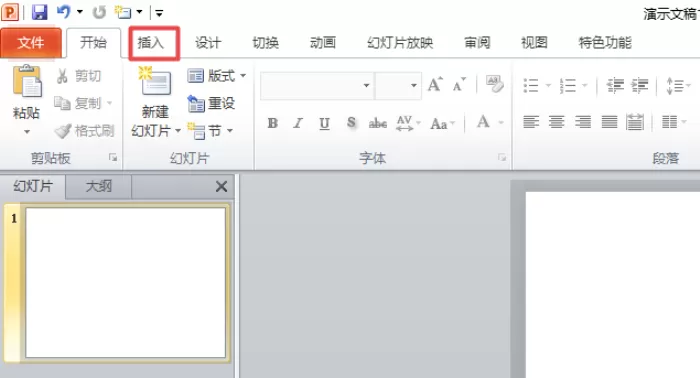Click the 粘贴 (Paste) clipboard icon

[27, 81]
